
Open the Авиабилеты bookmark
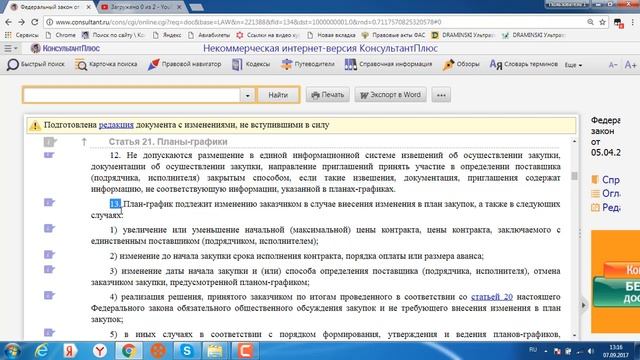tap(209, 35)
